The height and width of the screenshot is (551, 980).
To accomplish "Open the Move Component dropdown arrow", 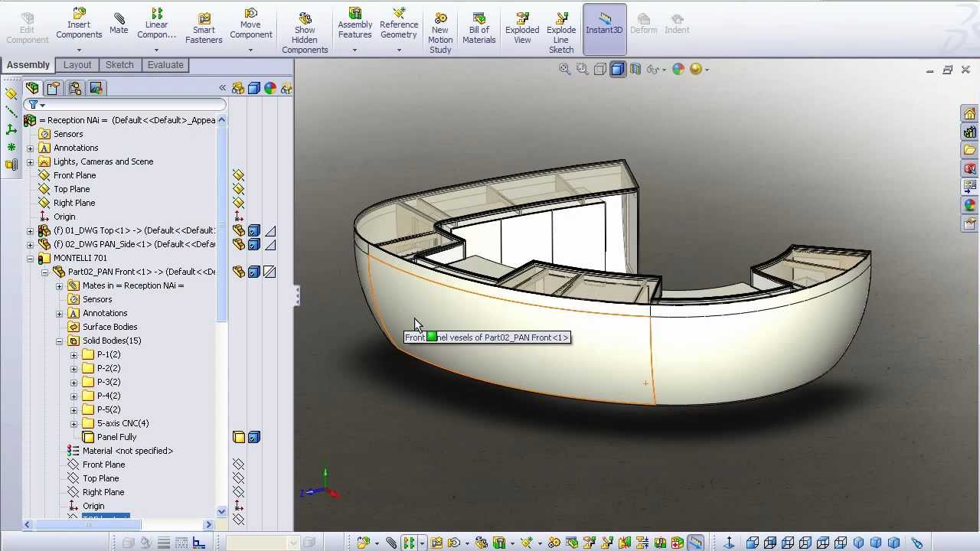I will (250, 50).
